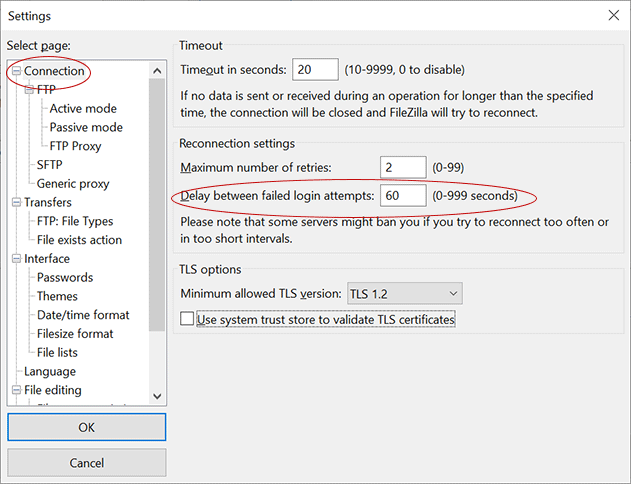Image resolution: width=631 pixels, height=484 pixels.
Task: Click the Maximum number of retries field
Action: coord(403,167)
